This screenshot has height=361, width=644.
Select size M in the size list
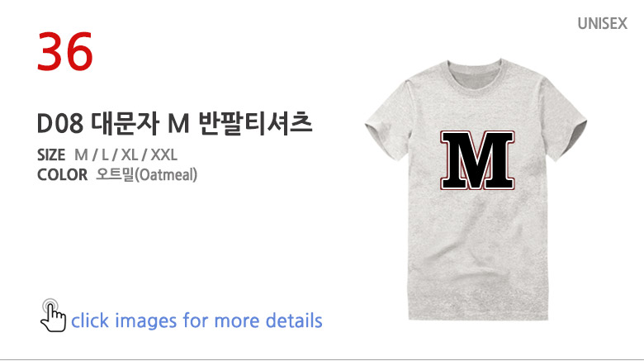pyautogui.click(x=81, y=154)
